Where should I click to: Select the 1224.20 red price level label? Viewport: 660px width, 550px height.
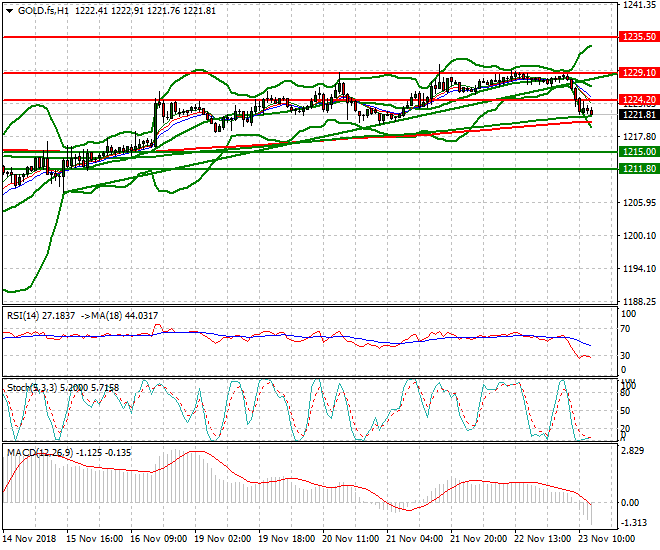[x=639, y=100]
